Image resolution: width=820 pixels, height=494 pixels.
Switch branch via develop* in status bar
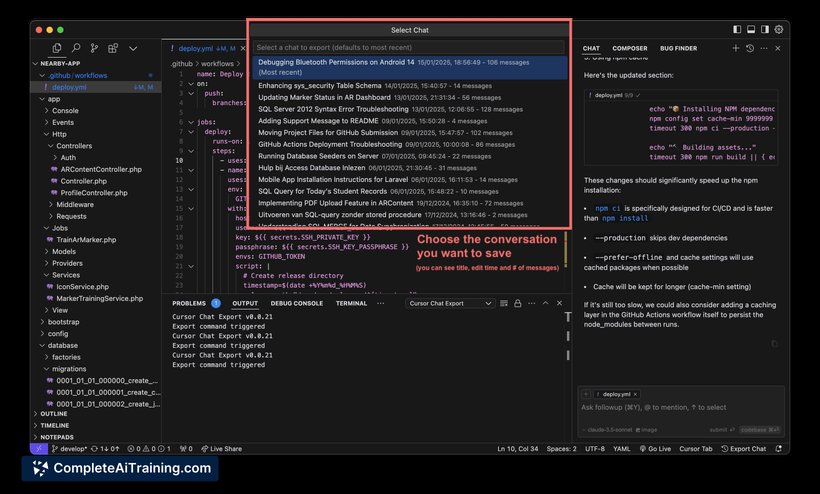70,449
